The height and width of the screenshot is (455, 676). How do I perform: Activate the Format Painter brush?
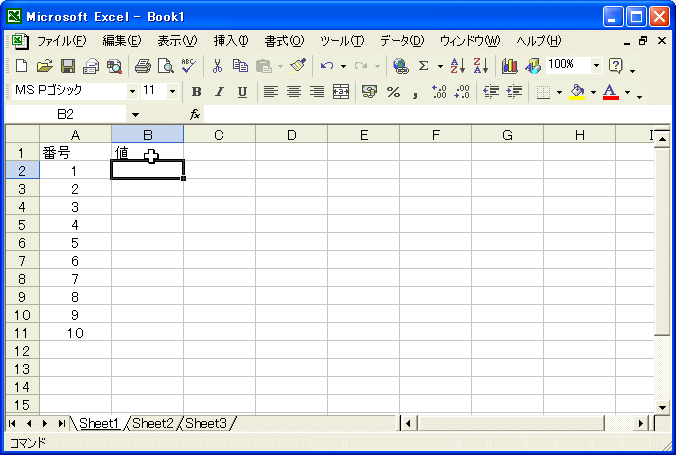click(x=298, y=66)
